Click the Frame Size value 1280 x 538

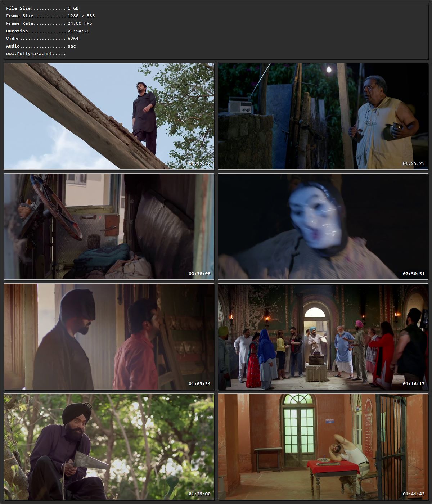click(x=81, y=16)
